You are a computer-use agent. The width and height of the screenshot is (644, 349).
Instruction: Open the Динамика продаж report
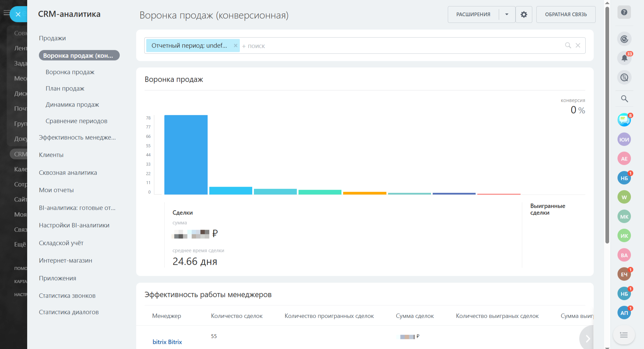coord(72,105)
